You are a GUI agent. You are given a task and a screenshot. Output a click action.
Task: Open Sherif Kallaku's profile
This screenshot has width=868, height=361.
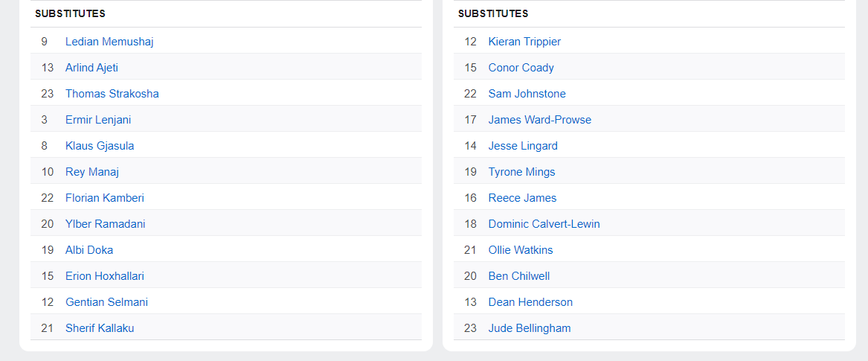(100, 328)
